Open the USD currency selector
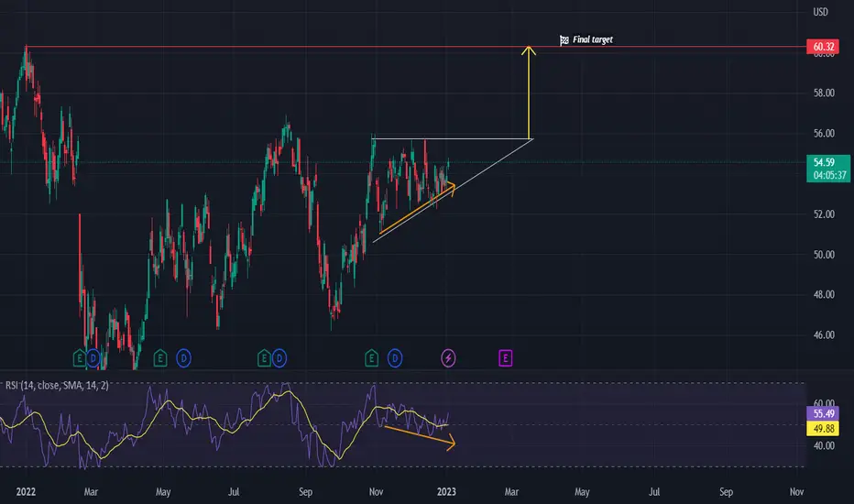 820,12
